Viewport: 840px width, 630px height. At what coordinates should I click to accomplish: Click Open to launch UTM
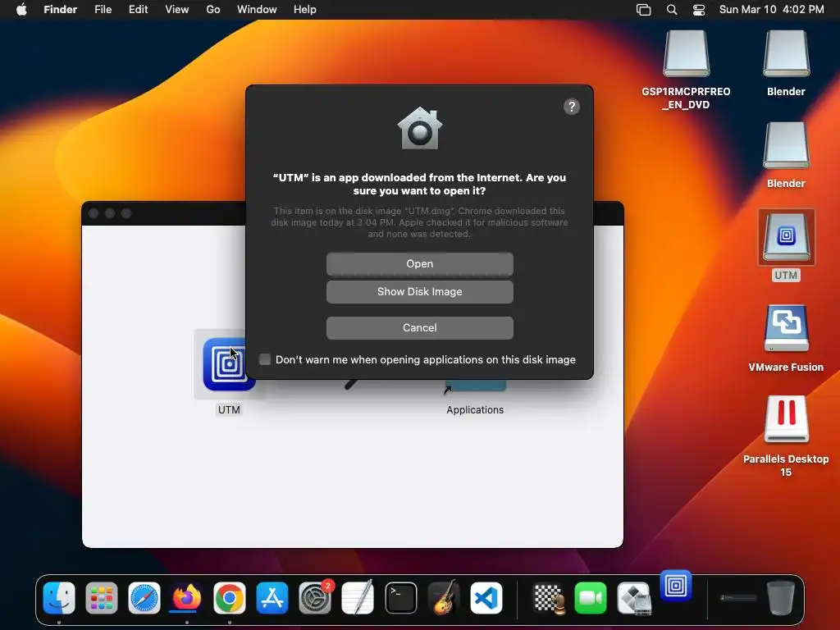point(419,263)
